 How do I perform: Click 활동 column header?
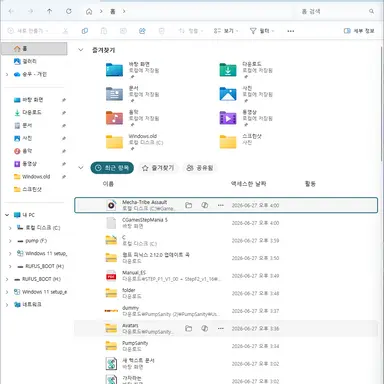310,184
